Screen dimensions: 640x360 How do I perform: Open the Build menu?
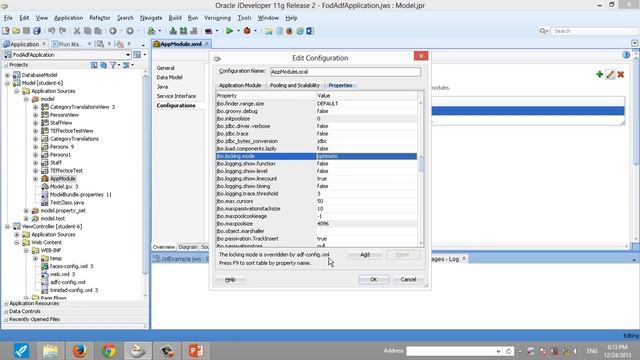(175, 18)
